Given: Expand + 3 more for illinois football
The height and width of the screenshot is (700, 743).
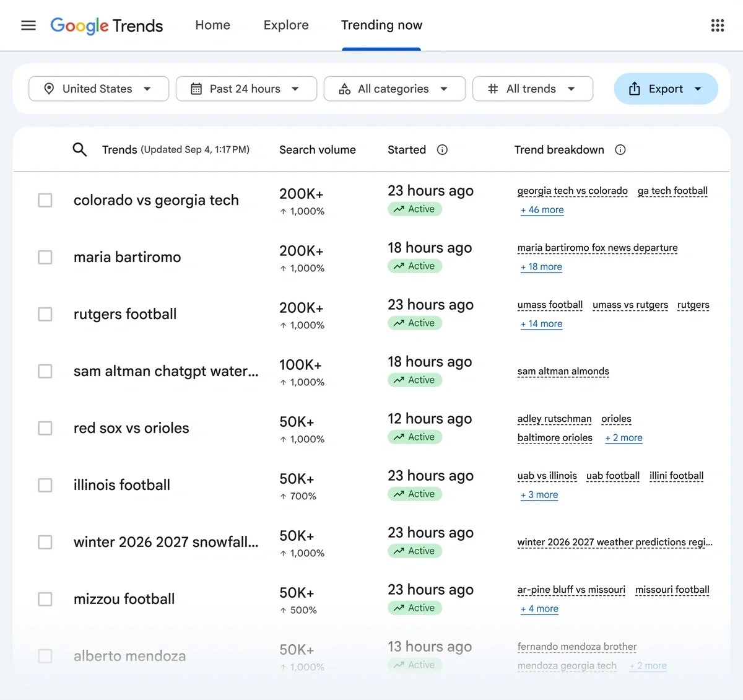Looking at the screenshot, I should 539,495.
